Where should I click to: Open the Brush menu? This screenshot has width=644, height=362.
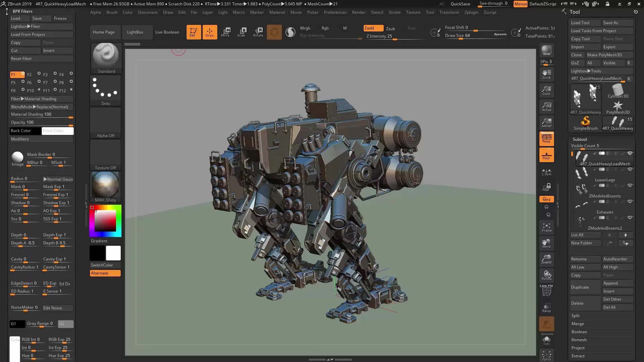[112, 12]
